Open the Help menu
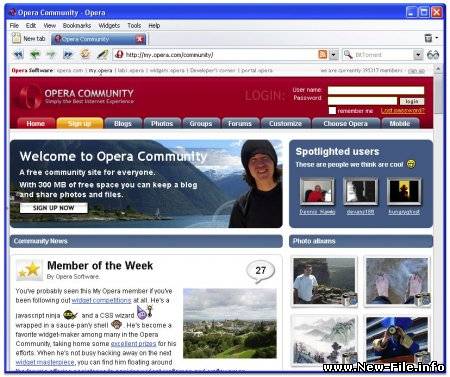Image resolution: width=450 pixels, height=377 pixels. coord(154,25)
